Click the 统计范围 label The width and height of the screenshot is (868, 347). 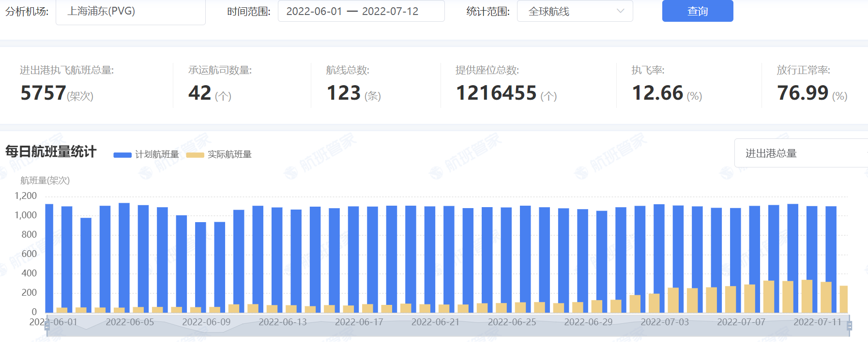pos(488,12)
